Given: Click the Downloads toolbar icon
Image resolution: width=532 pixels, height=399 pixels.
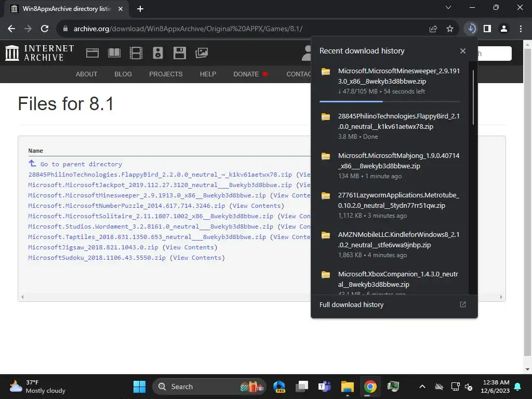Looking at the screenshot, I should tap(471, 29).
